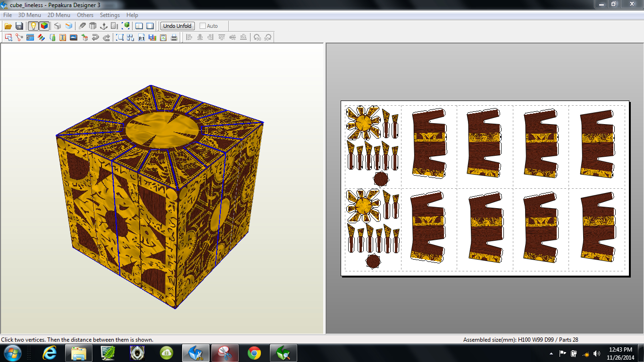Screen dimensions: 644x362
Task: Open the File menu
Action: [8, 15]
